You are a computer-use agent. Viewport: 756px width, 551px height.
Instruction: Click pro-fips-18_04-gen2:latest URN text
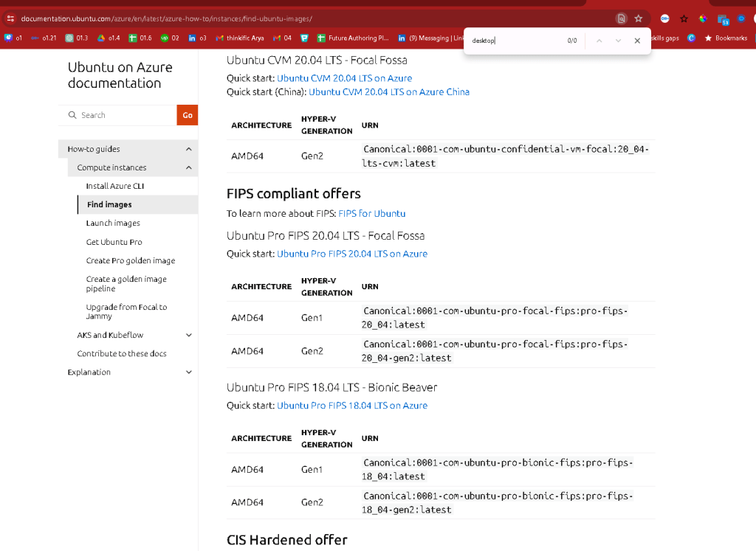point(497,503)
